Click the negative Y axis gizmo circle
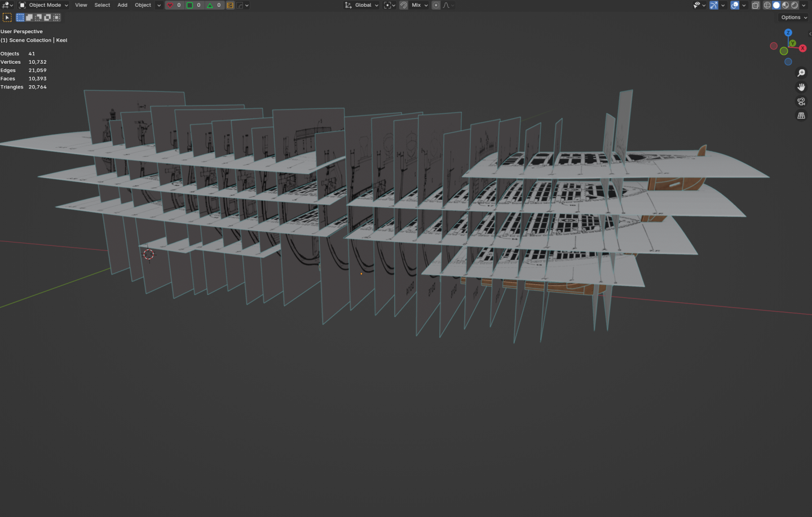The image size is (812, 517). click(x=784, y=51)
